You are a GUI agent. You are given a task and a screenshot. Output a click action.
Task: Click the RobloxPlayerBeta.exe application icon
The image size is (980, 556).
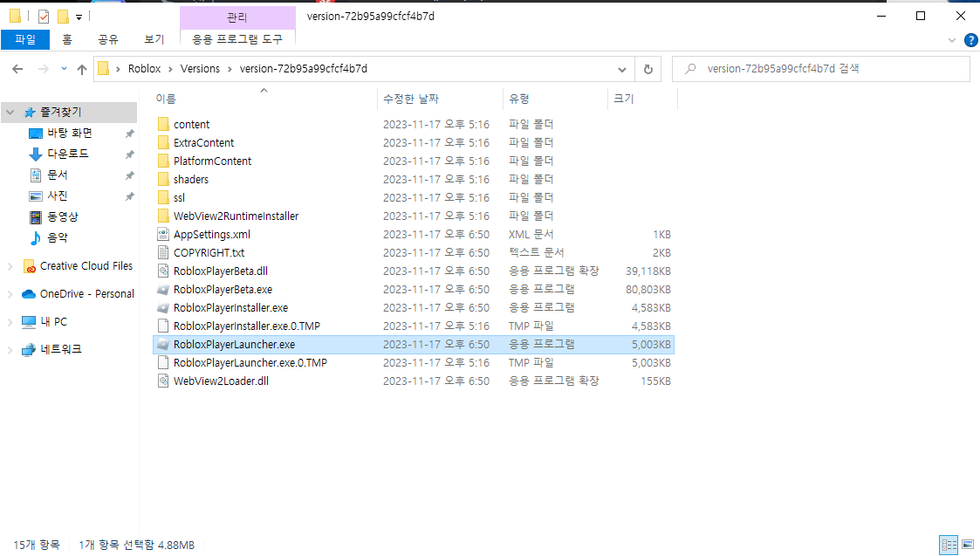pyautogui.click(x=163, y=290)
